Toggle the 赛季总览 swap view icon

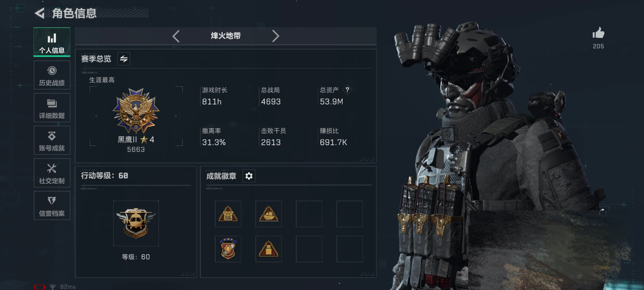(124, 59)
